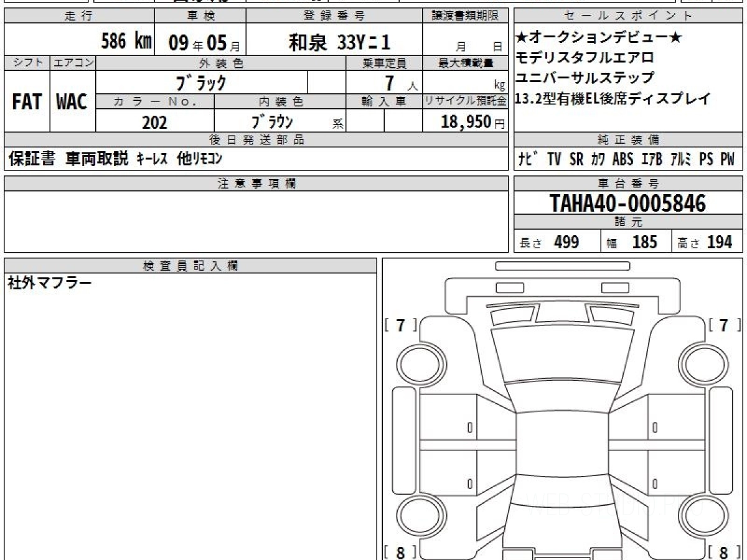Select ★オークションデビュー★ sales point
Screen dimensions: 747x560
point(599,38)
